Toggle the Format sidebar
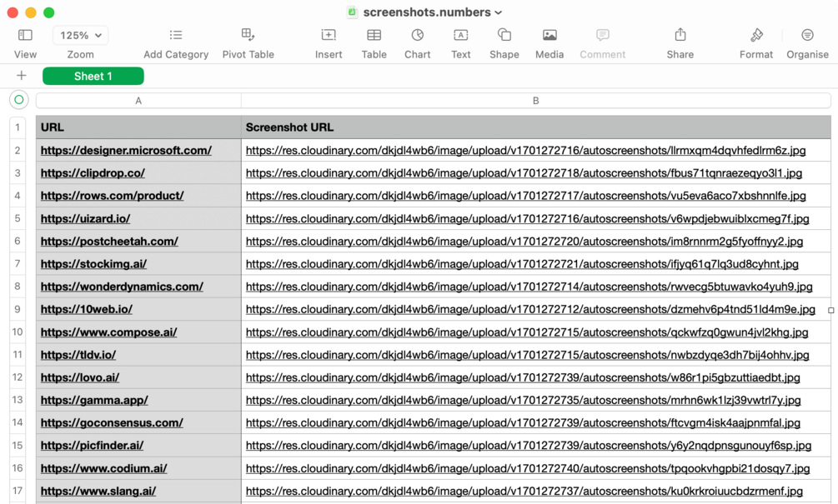This screenshot has height=504, width=838. (x=756, y=35)
